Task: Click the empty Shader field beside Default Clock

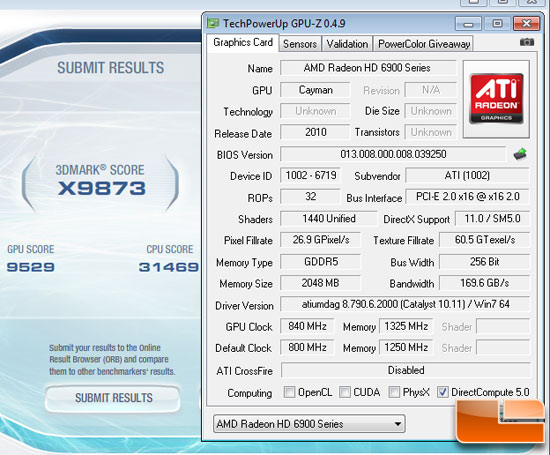Action: click(x=503, y=347)
